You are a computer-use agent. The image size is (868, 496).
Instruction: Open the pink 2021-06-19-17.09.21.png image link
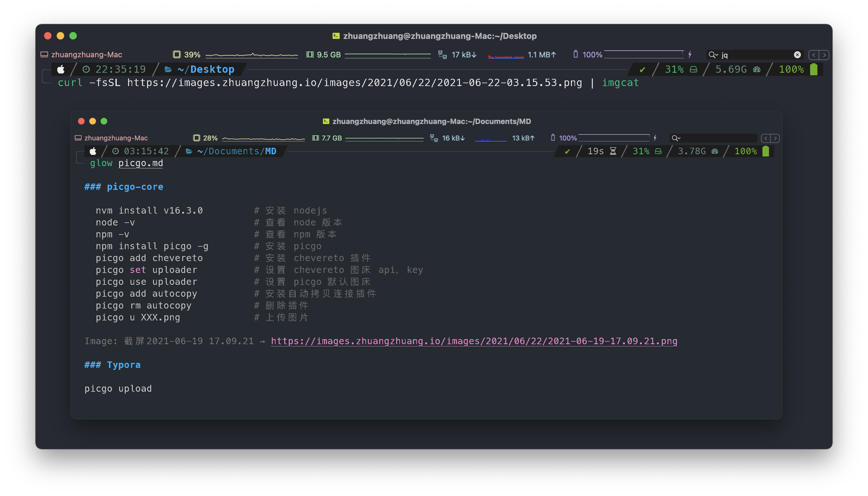474,341
